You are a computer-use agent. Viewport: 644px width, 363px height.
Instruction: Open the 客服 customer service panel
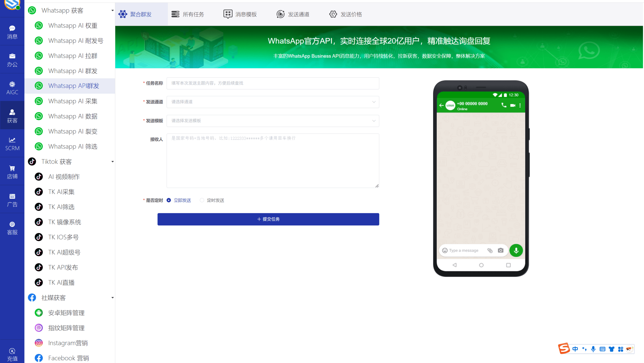tap(12, 228)
